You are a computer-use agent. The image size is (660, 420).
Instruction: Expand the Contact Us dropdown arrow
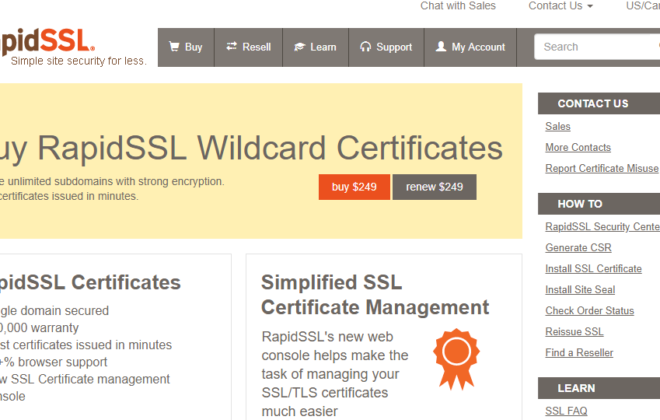click(x=590, y=6)
